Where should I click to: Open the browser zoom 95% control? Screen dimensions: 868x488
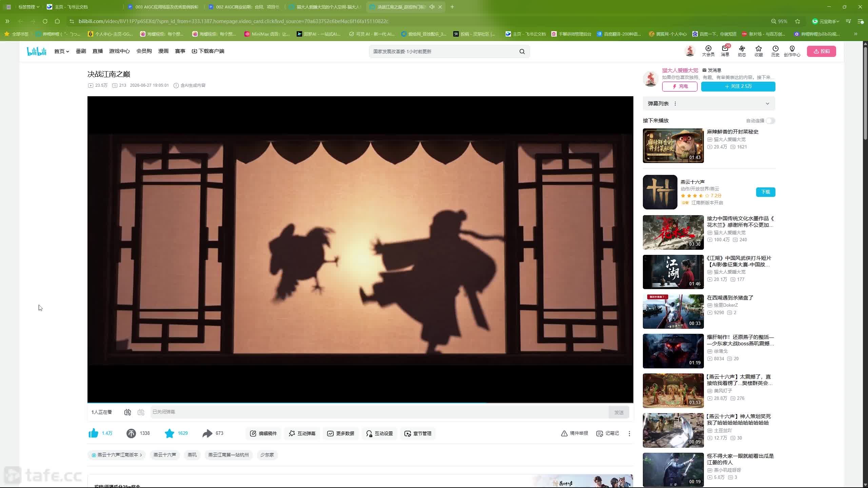click(x=779, y=21)
